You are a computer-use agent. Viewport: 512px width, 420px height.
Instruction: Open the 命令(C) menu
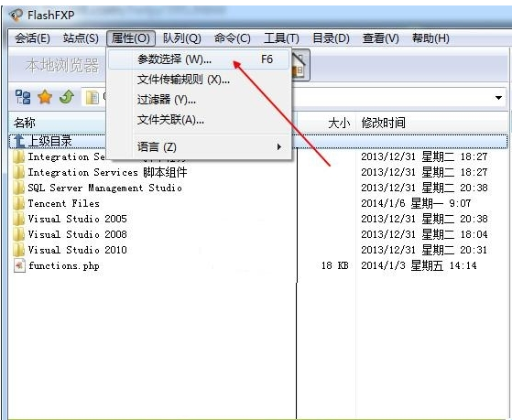(x=232, y=38)
